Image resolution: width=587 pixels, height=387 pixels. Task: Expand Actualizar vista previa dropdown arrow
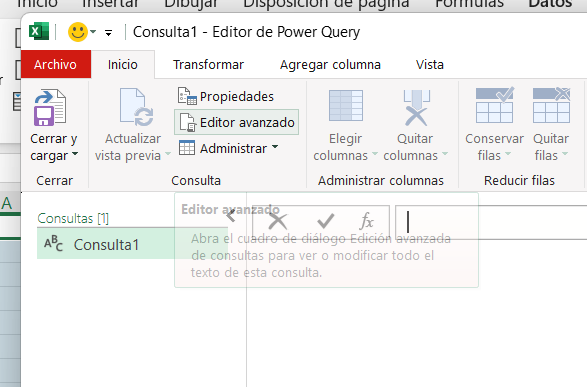tap(168, 154)
